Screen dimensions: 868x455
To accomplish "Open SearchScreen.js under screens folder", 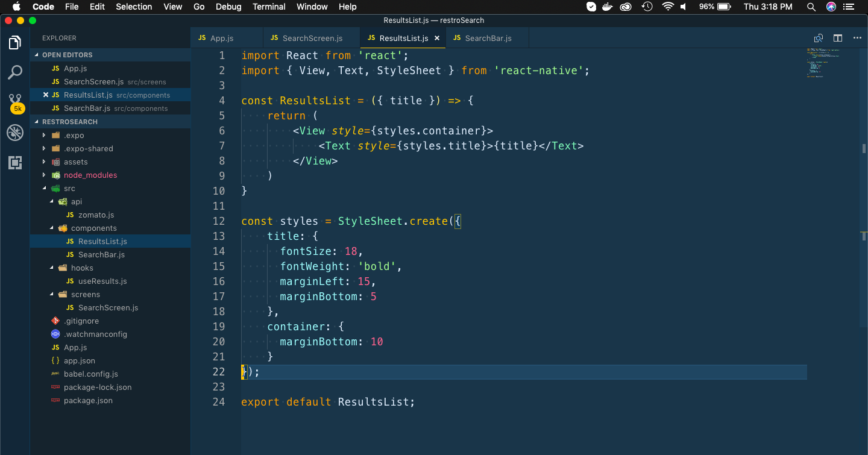I will 110,307.
